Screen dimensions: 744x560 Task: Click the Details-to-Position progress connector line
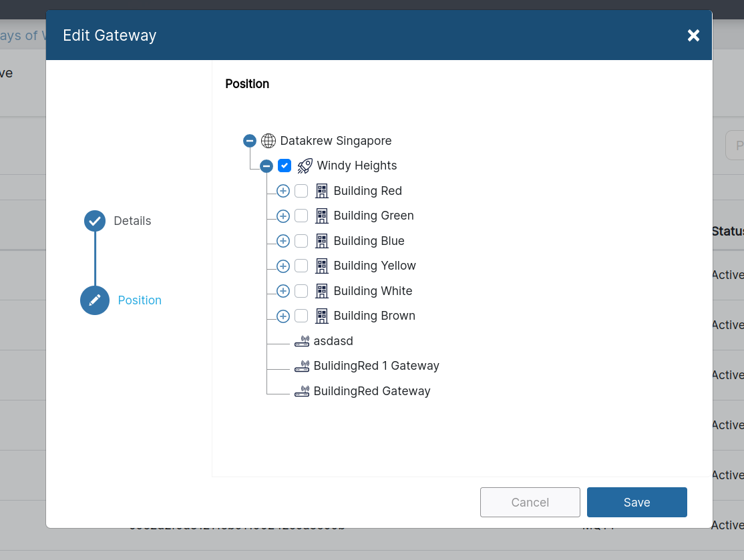94,260
